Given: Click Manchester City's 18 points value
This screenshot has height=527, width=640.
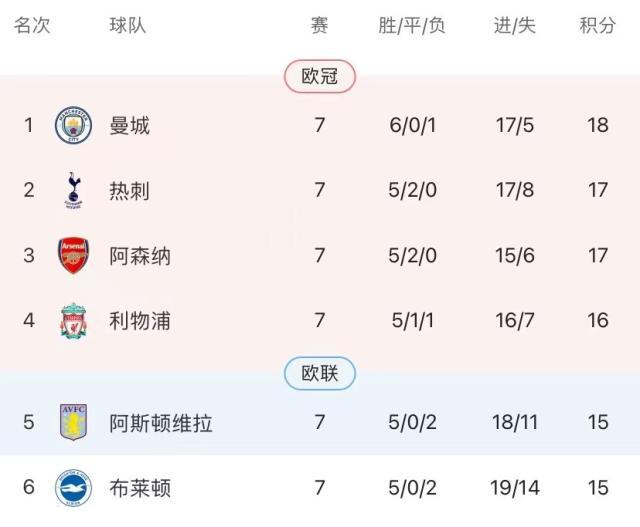Looking at the screenshot, I should [x=598, y=125].
